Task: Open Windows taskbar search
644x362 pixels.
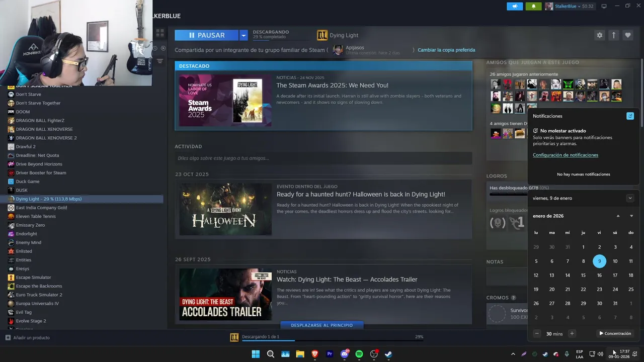Action: (271, 354)
